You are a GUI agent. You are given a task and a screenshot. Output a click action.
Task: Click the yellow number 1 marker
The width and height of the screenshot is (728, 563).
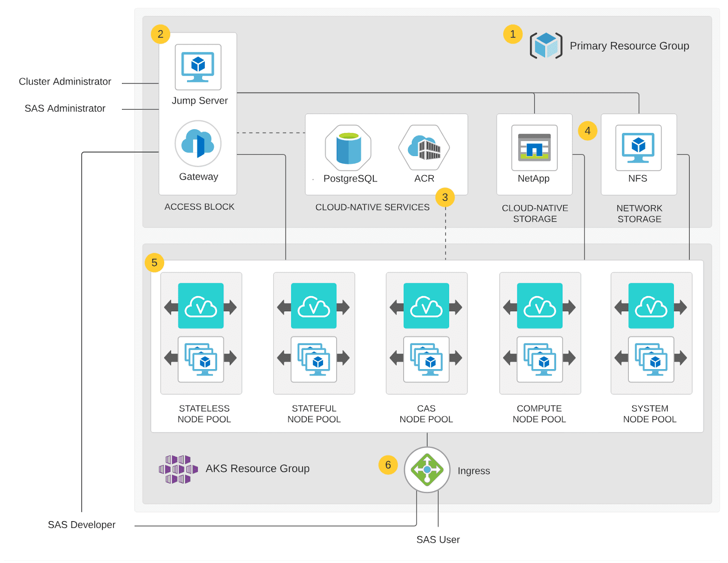click(513, 34)
